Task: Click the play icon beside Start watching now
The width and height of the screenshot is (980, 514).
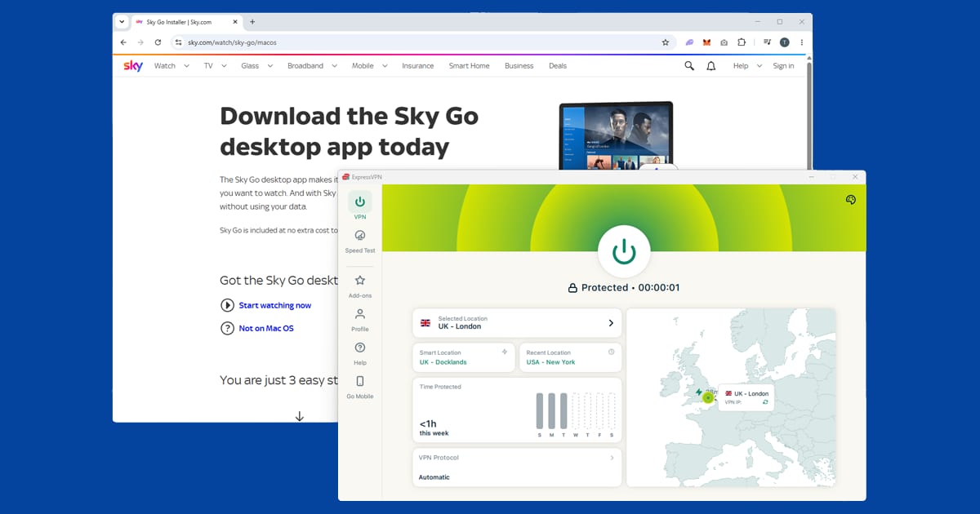Action: (227, 305)
